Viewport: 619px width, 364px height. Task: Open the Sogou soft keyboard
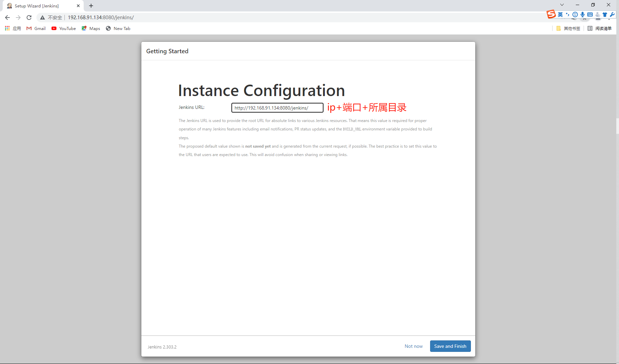tap(590, 14)
